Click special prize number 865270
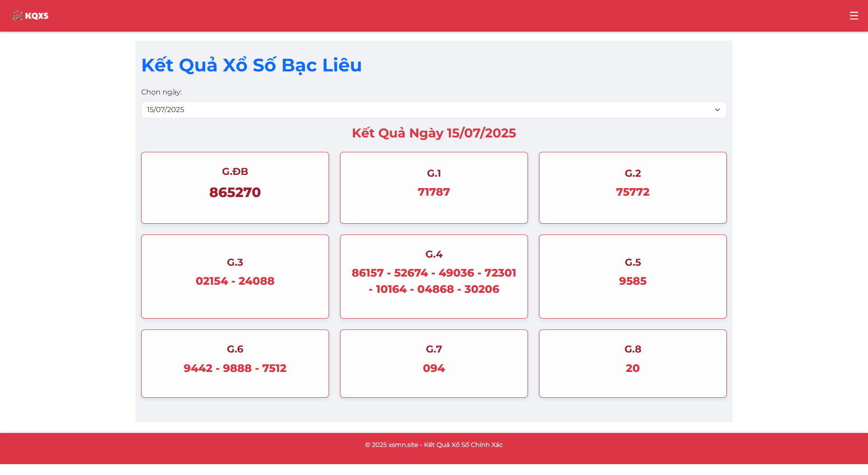The height and width of the screenshot is (475, 868). (x=235, y=193)
